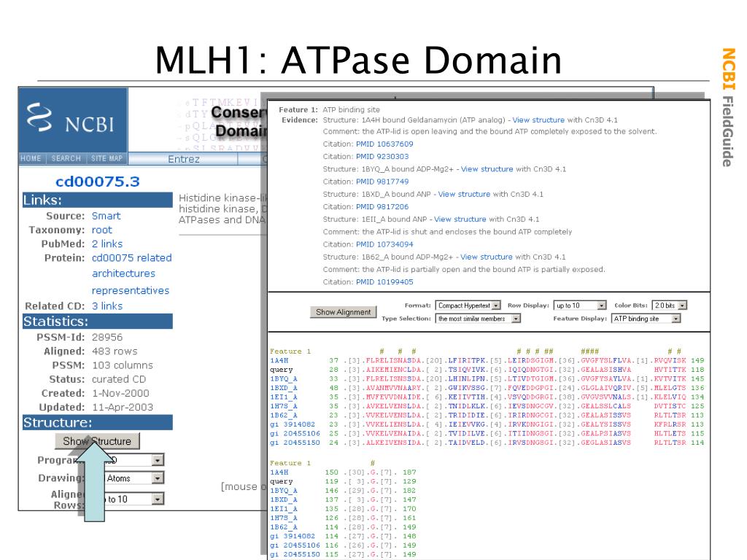View structure link for 1EII_A

click(x=460, y=219)
